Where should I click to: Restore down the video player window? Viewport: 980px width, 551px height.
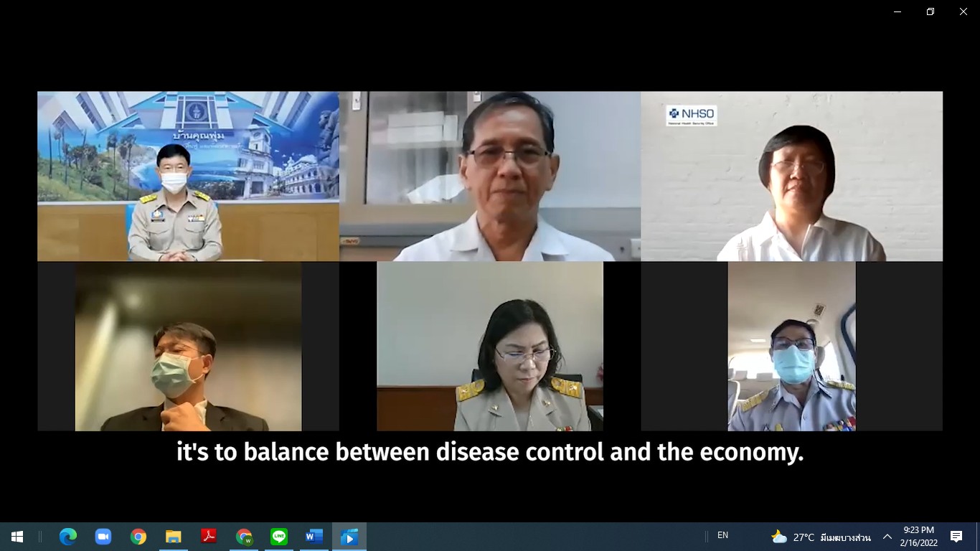pos(930,11)
